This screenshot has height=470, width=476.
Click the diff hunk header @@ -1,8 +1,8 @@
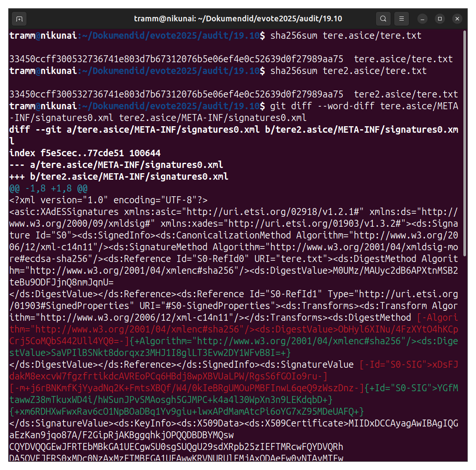[x=48, y=188]
